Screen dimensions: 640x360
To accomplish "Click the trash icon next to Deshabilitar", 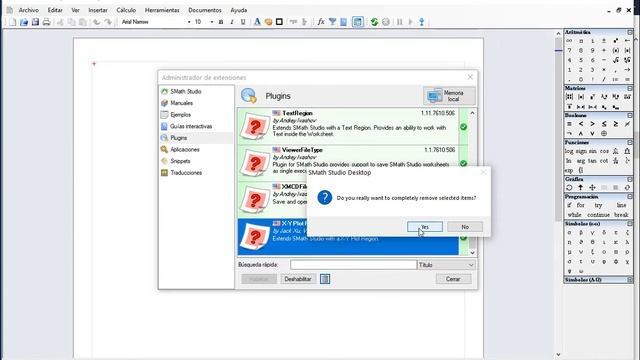I will tap(325, 279).
